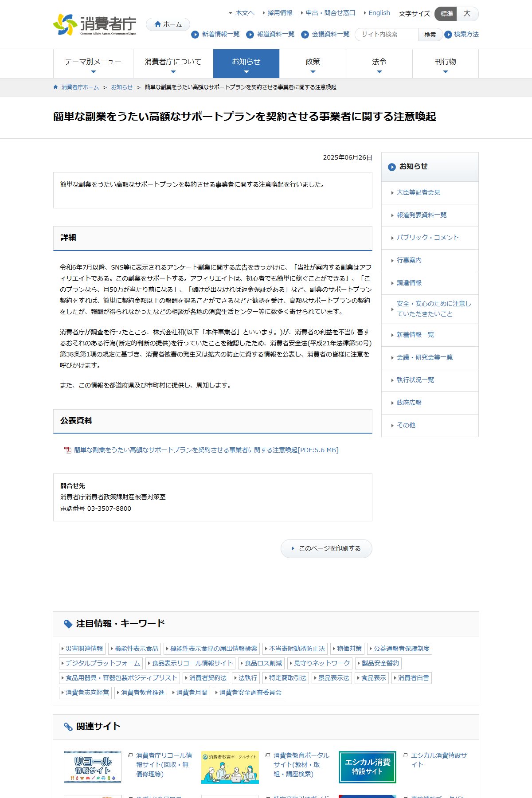Image resolution: width=532 pixels, height=798 pixels.
Task: Click the circle arrow icon by 新着情報一覧
Action: pyautogui.click(x=195, y=35)
